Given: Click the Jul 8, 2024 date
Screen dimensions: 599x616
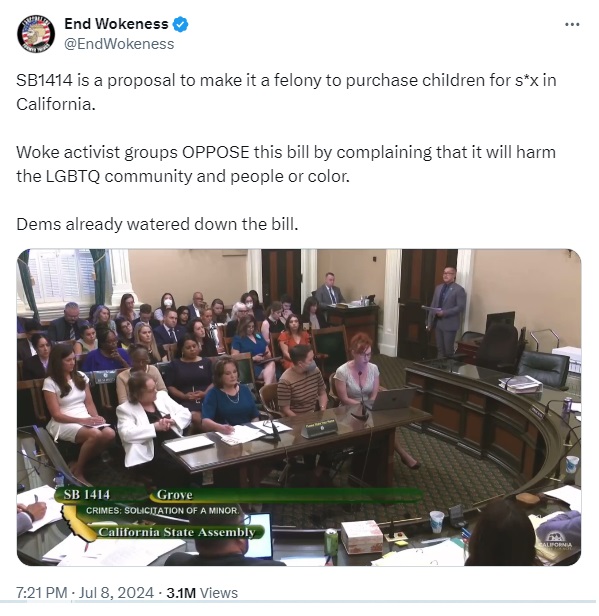Looking at the screenshot, I should tap(116, 593).
